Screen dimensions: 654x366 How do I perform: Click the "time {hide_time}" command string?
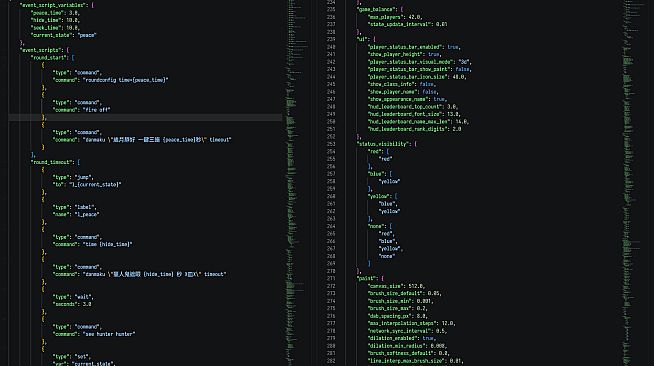[x=108, y=245]
